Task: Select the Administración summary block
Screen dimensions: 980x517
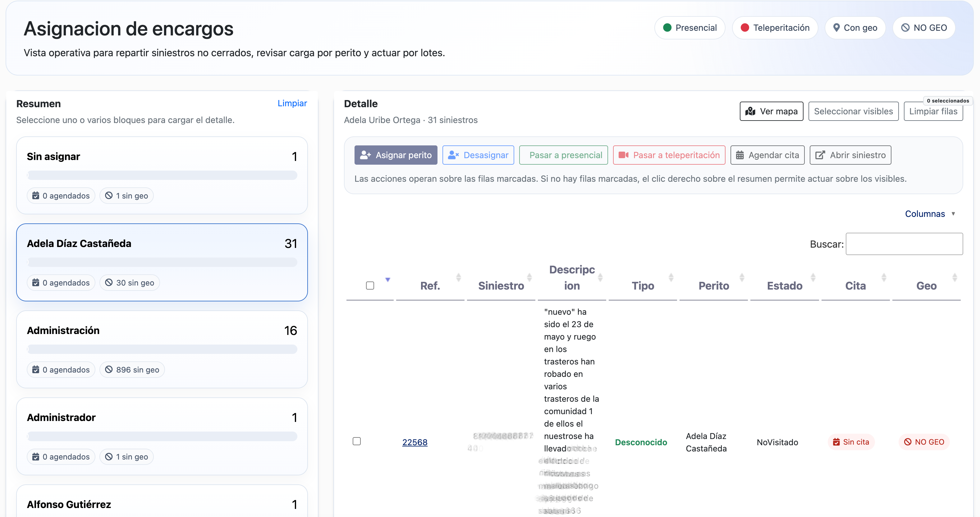Action: pos(162,349)
